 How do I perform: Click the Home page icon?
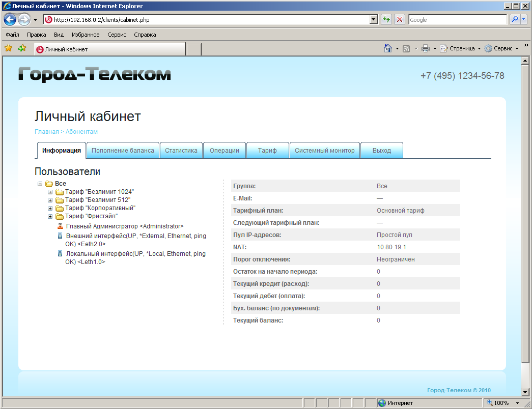click(x=388, y=48)
